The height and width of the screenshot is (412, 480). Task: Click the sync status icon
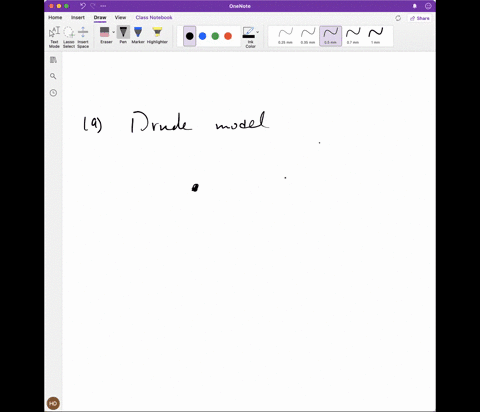tap(398, 18)
